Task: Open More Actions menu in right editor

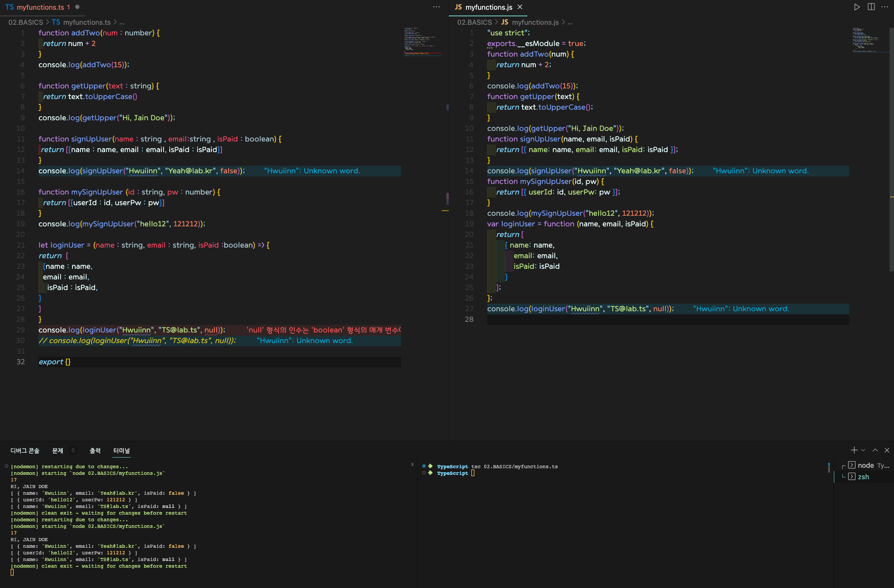Action: [884, 7]
